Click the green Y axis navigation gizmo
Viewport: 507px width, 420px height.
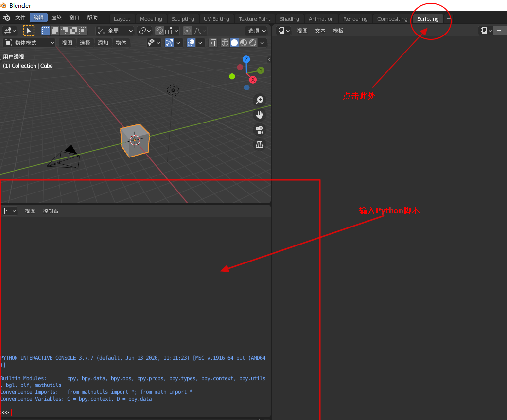(x=261, y=70)
